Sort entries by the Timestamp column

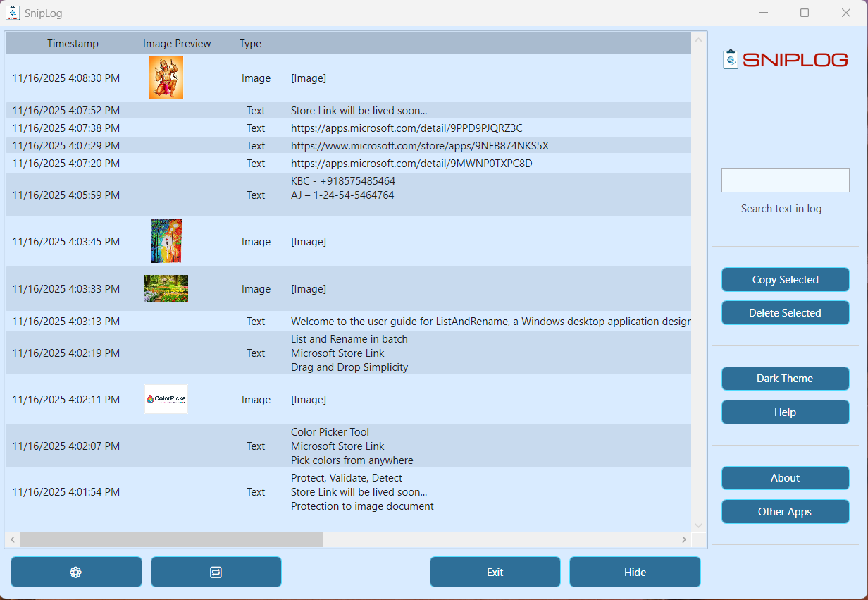(x=73, y=43)
